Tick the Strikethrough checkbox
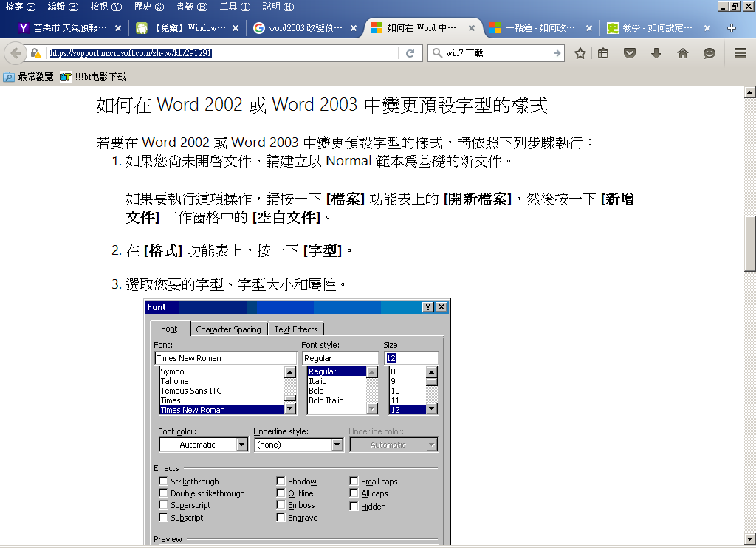The image size is (756, 548). click(x=163, y=481)
